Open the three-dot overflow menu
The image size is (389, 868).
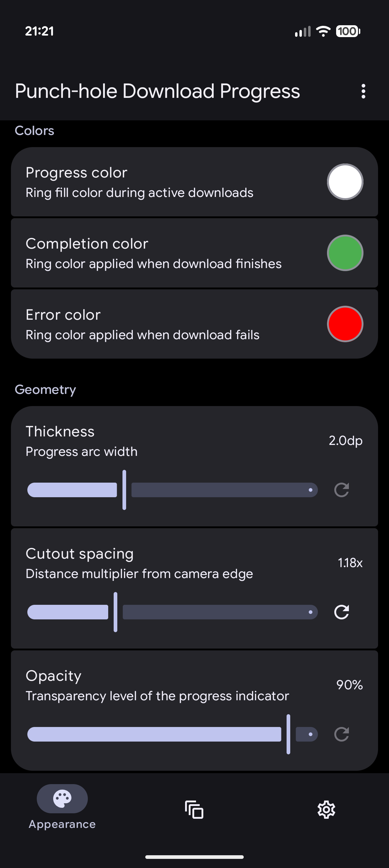point(363,91)
